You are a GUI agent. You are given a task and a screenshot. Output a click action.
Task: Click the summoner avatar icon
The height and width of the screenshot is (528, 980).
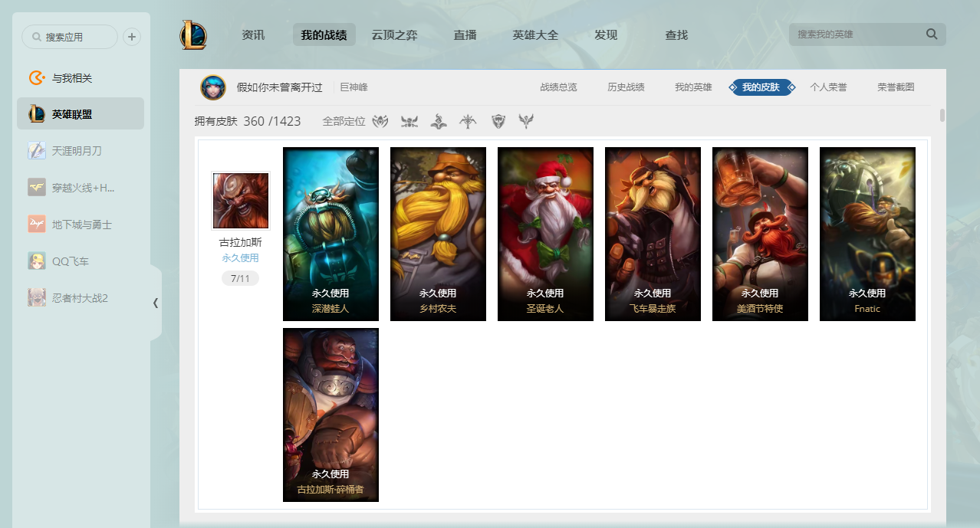coord(213,87)
